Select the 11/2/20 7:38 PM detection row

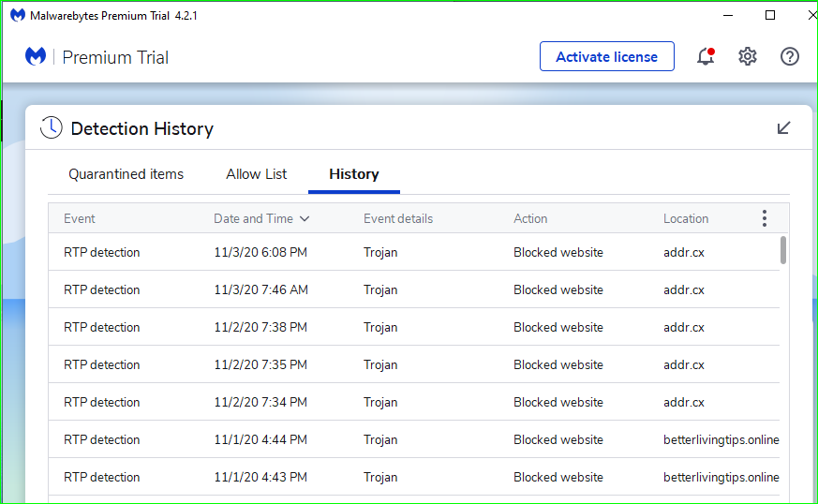coord(414,327)
